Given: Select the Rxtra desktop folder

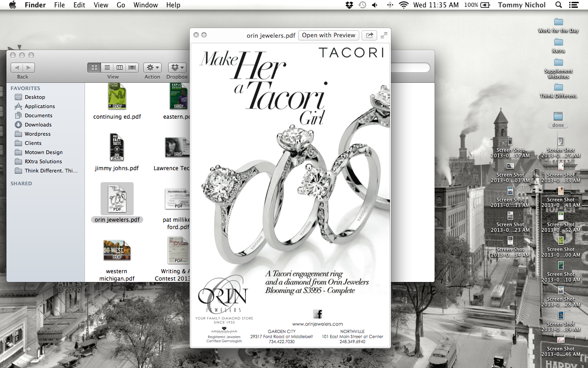Looking at the screenshot, I should coord(559,42).
